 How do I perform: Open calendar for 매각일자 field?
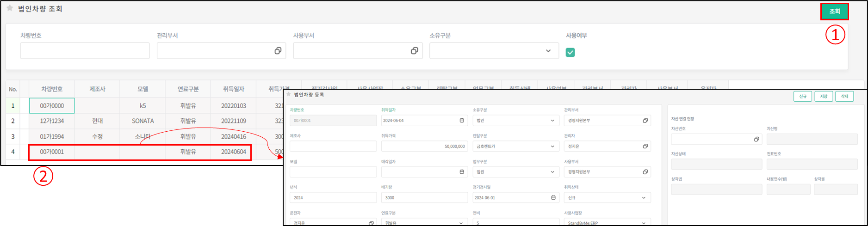(x=461, y=172)
